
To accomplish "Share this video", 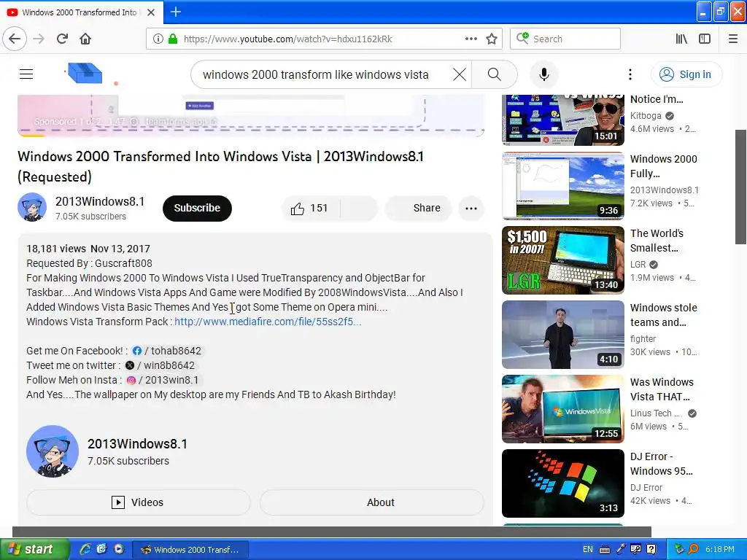I will pos(418,208).
